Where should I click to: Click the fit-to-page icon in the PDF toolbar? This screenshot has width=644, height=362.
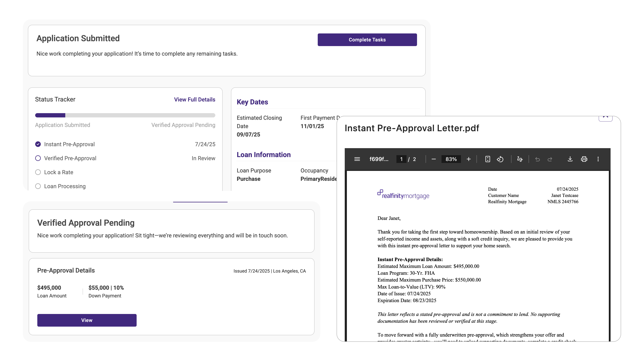pos(488,159)
